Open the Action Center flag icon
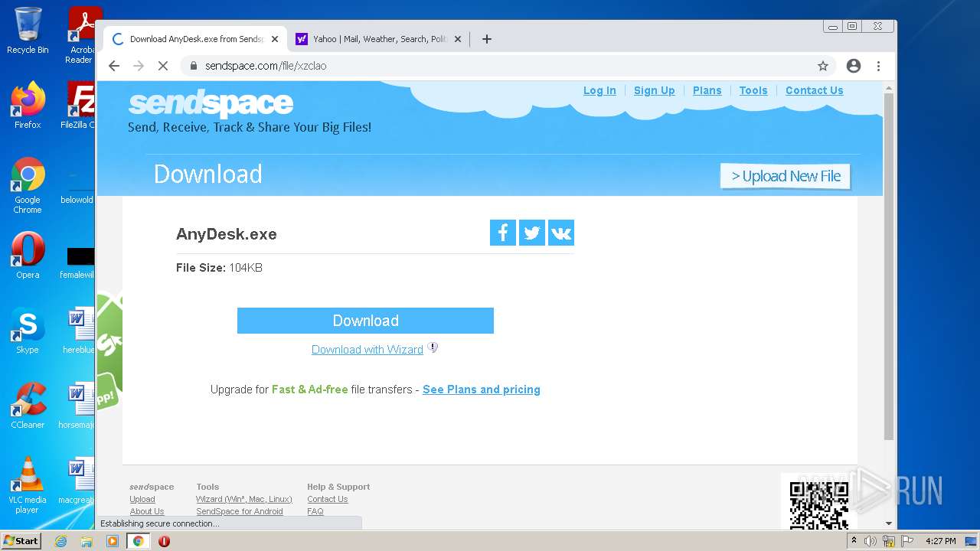980x551 pixels. tap(908, 541)
